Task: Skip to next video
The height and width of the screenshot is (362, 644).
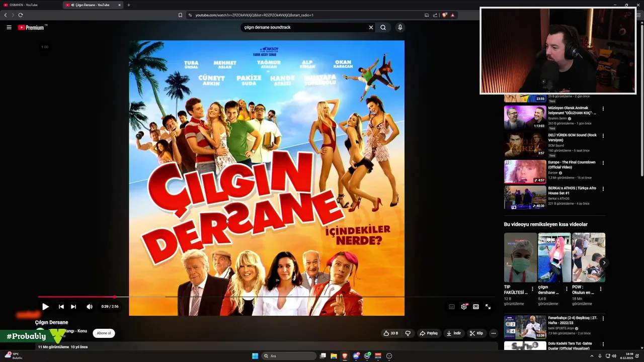Action: pyautogui.click(x=73, y=306)
